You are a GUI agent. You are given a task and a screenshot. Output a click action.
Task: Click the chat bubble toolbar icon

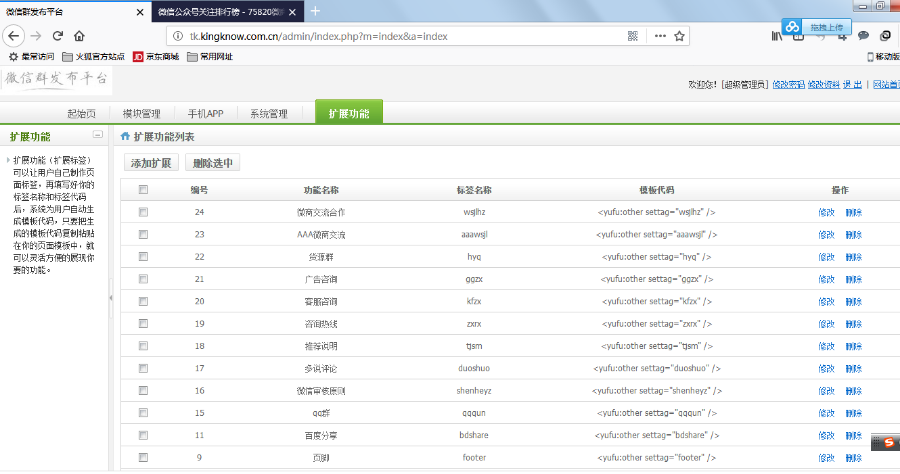tap(863, 36)
